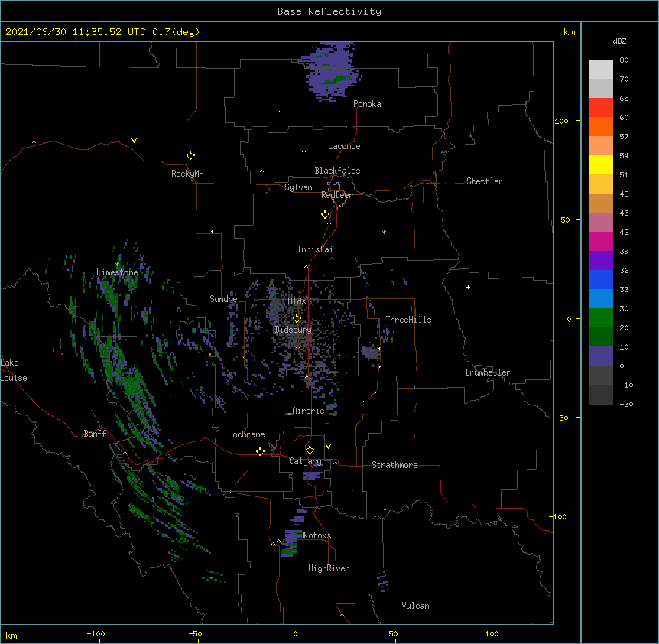Click the white asterisk marker east of Innisfail
The image size is (659, 644).
coord(384,232)
